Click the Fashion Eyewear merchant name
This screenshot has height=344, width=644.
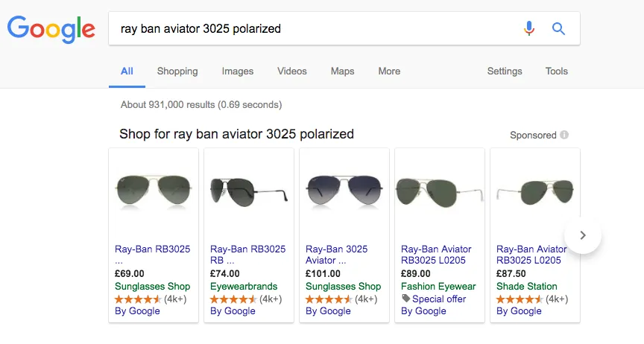[x=438, y=286]
